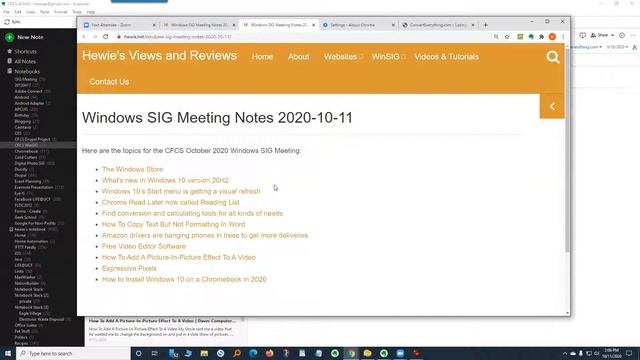Open Videos & Tutorials nav link

pos(447,57)
